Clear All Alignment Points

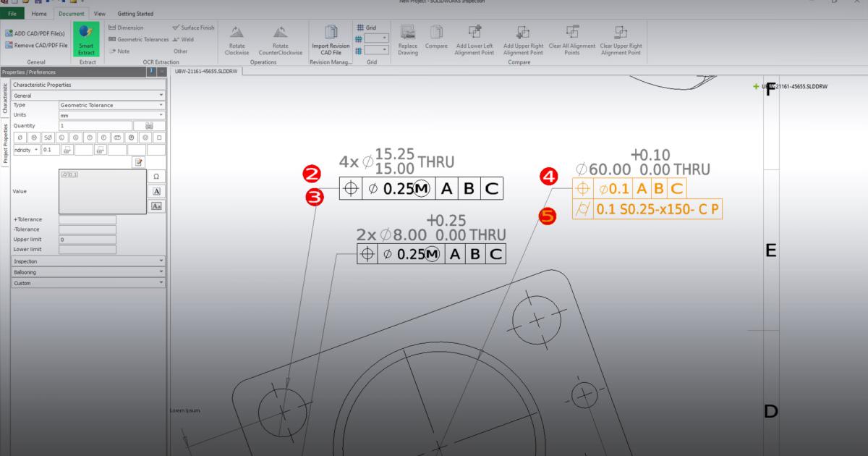pyautogui.click(x=571, y=40)
